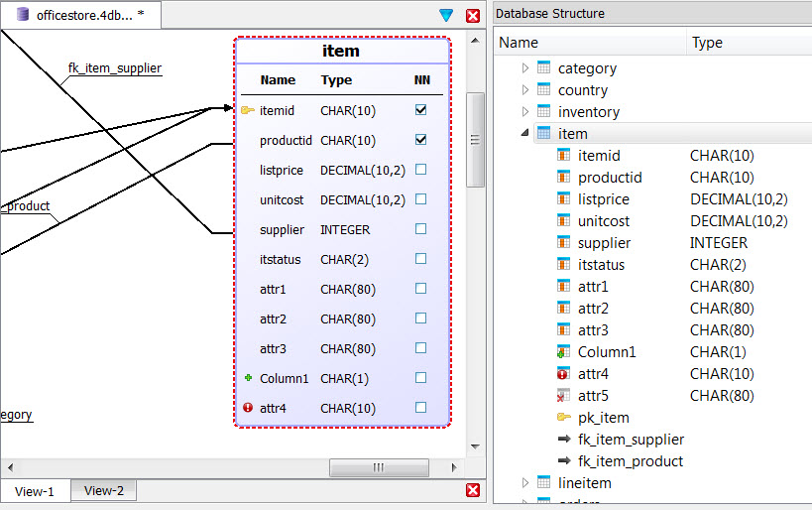Expand the category table node
The width and height of the screenshot is (812, 510).
tap(525, 68)
